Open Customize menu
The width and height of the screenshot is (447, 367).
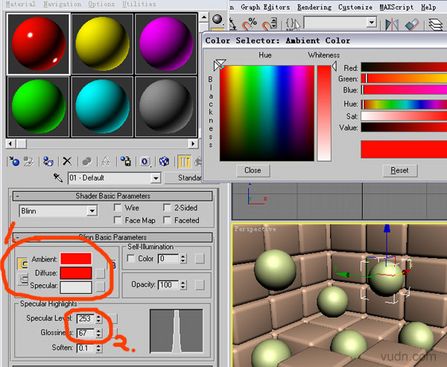pyautogui.click(x=355, y=7)
